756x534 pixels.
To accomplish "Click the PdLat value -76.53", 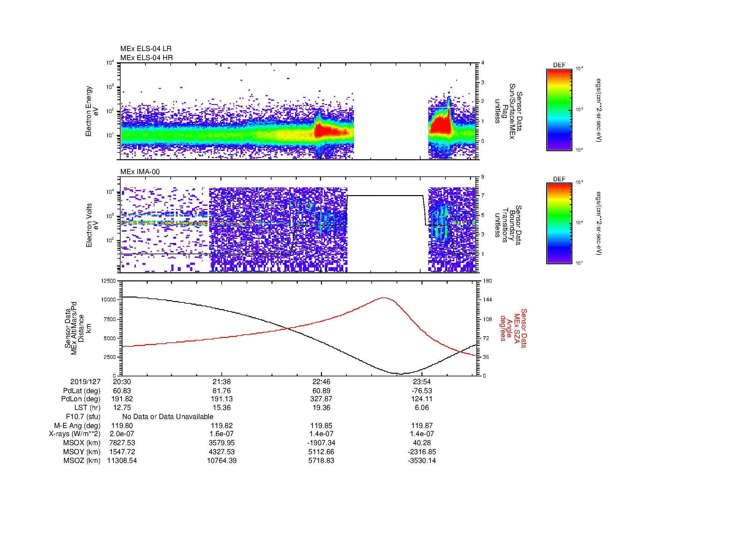I will click(x=422, y=391).
